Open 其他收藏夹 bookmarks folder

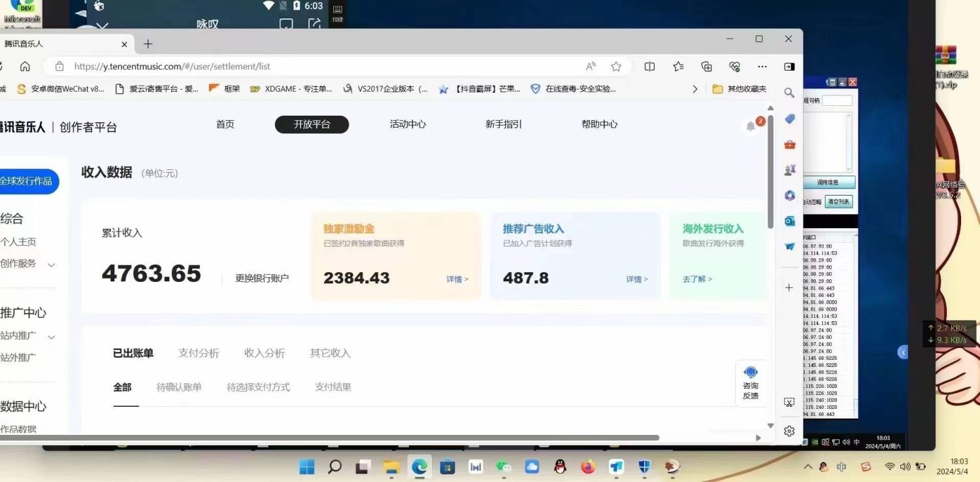click(x=740, y=89)
